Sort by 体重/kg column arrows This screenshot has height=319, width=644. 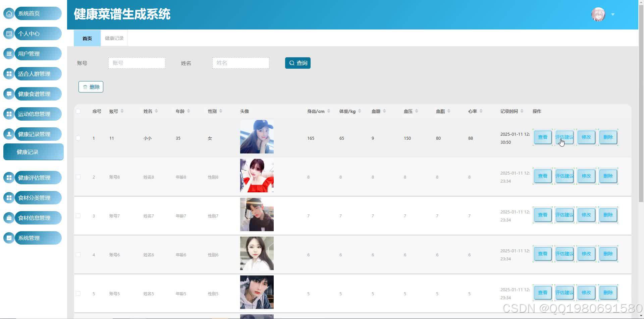(360, 111)
